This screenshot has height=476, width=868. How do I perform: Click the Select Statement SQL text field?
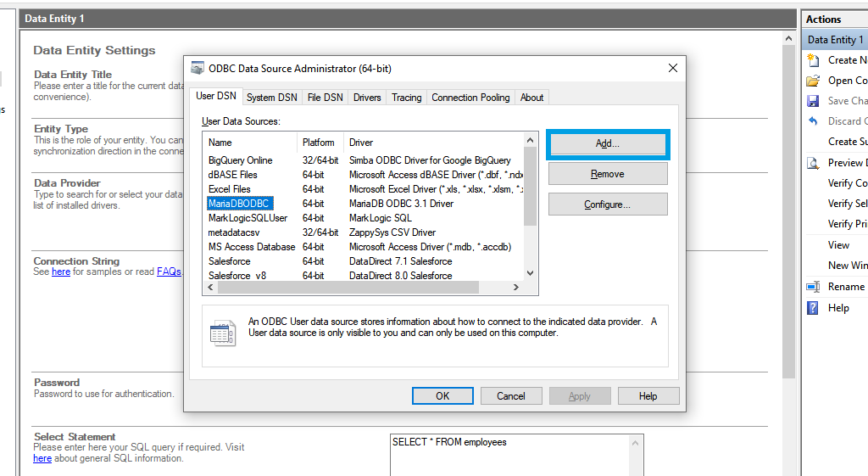(x=516, y=455)
